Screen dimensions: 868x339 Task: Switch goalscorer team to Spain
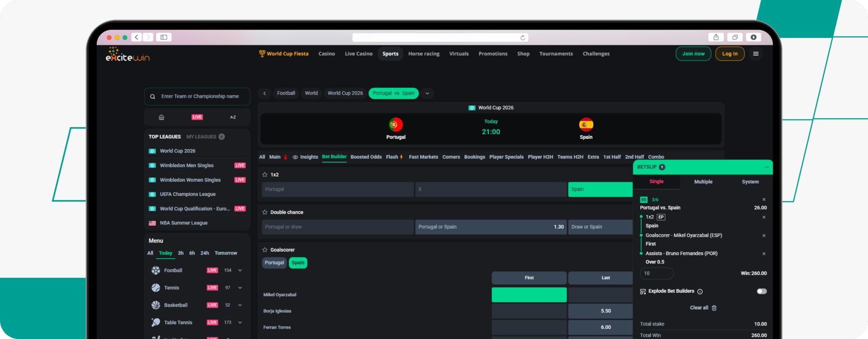coord(298,263)
